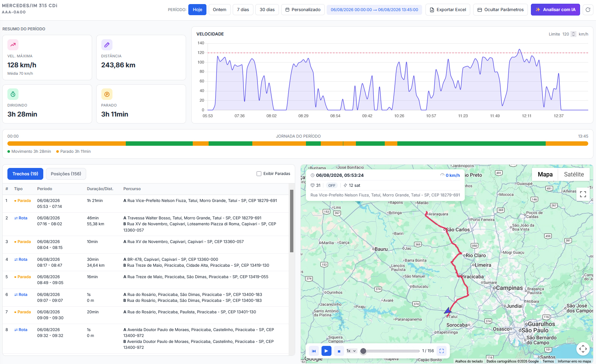This screenshot has height=364, width=596.
Task: Skip playback to the first position
Action: [314, 351]
